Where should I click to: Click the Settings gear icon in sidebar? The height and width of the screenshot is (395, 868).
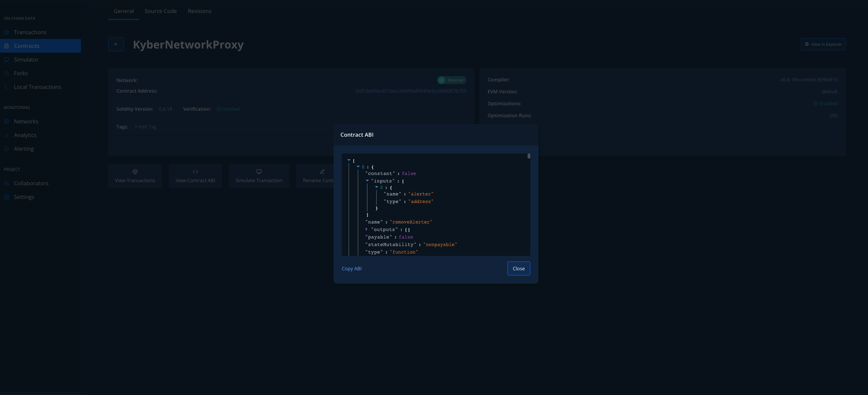coord(6,197)
